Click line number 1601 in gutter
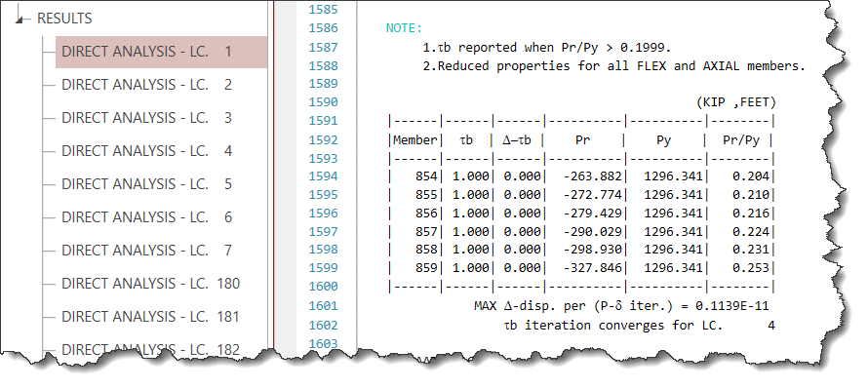This screenshot has width=868, height=389. click(323, 305)
